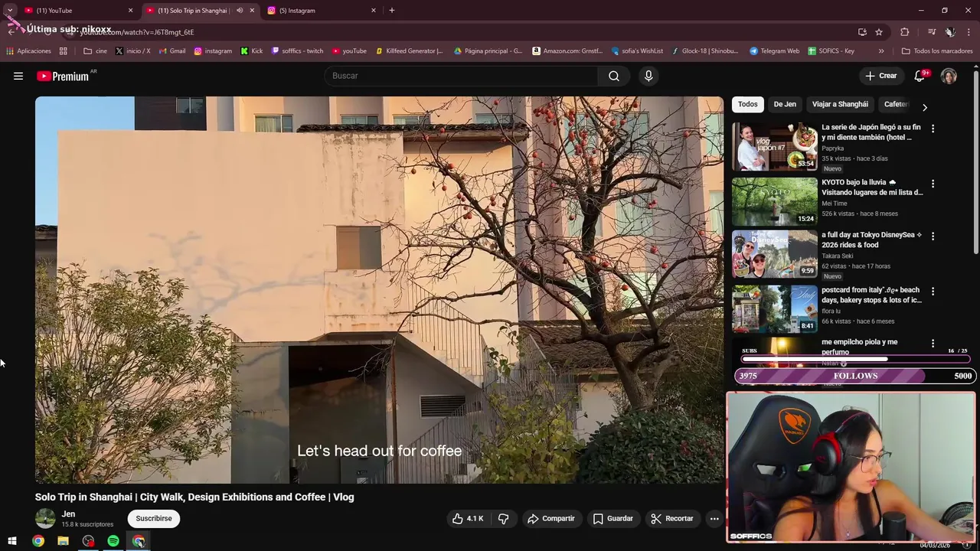Open the Kick bookmark

point(251,51)
